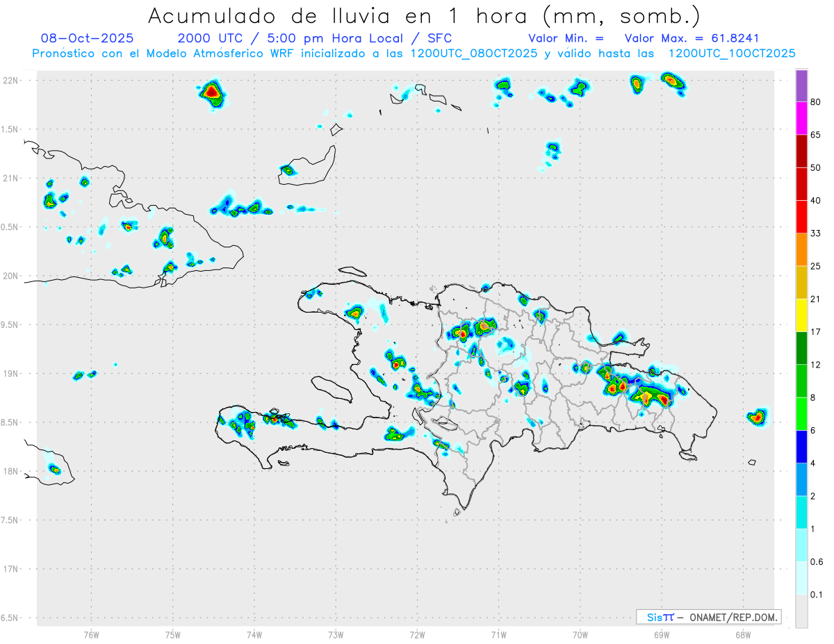Pick the gold swatch between 21 and 25
Image resolution: width=834 pixels, height=644 pixels.
point(801,282)
